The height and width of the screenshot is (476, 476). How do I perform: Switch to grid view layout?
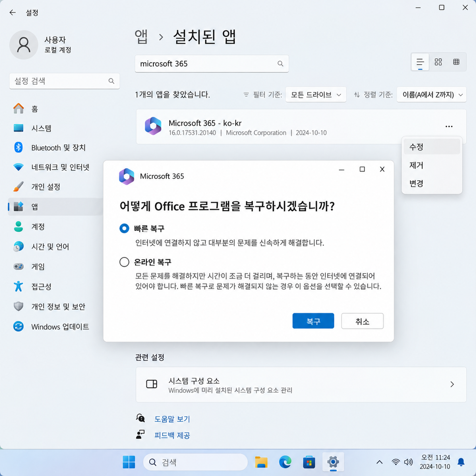tap(438, 62)
